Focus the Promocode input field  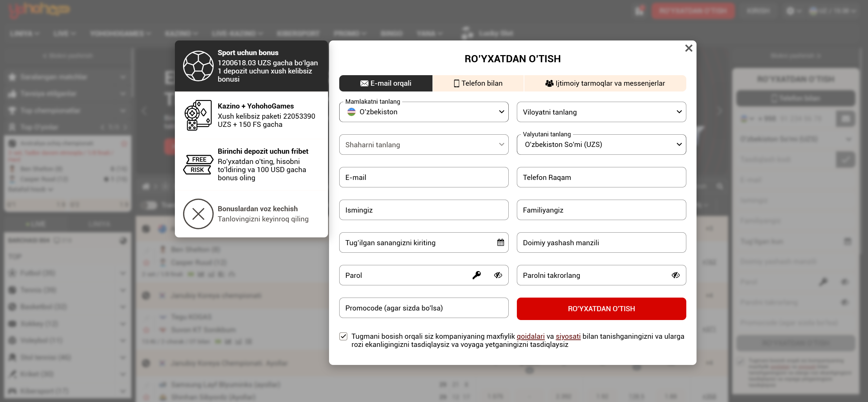[423, 308]
